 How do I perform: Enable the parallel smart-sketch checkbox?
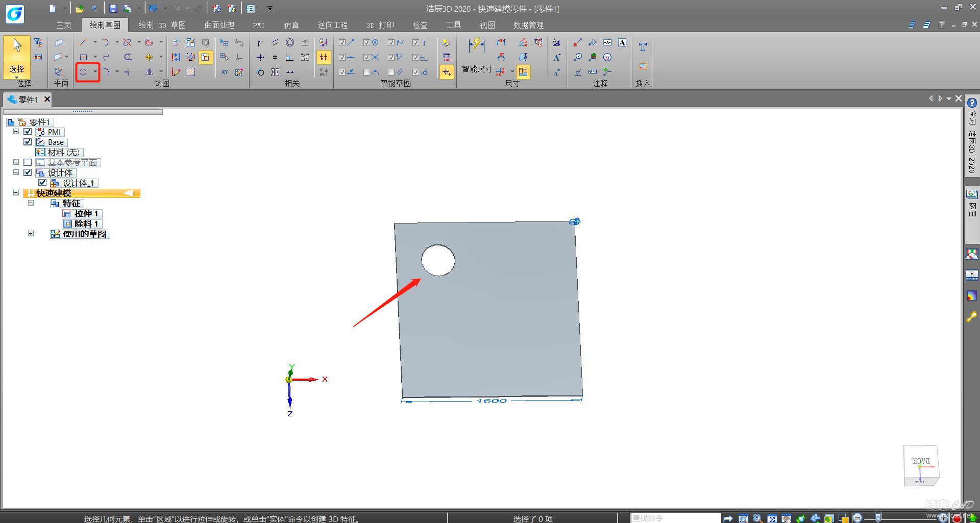(391, 72)
